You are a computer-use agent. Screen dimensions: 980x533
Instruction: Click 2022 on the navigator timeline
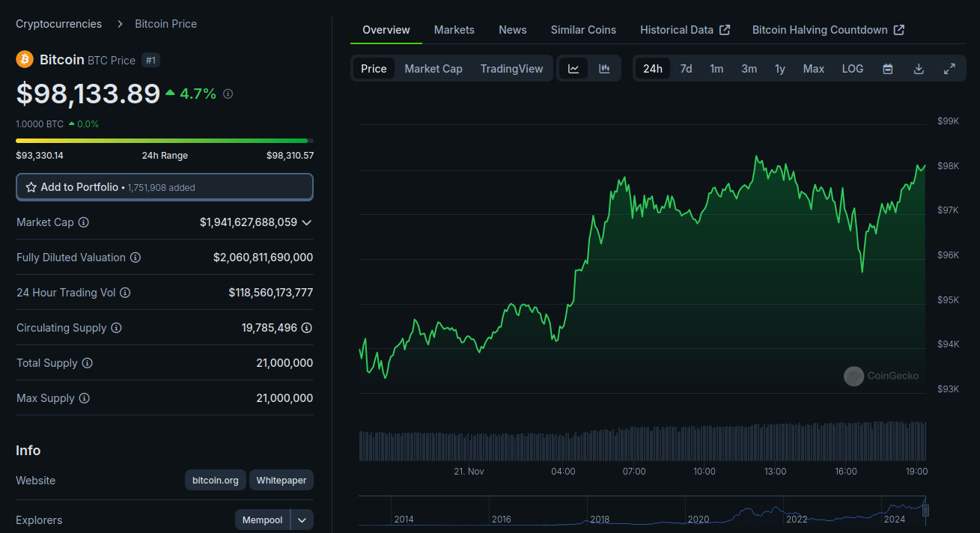[x=797, y=519]
